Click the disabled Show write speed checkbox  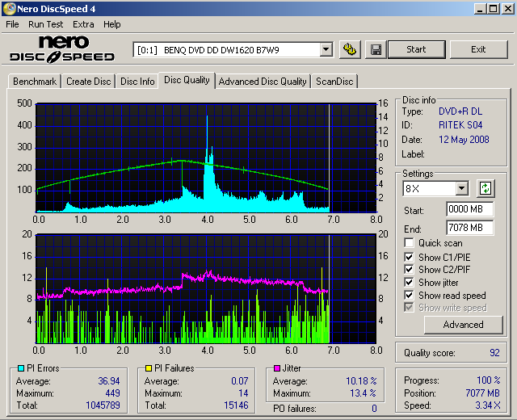point(409,308)
